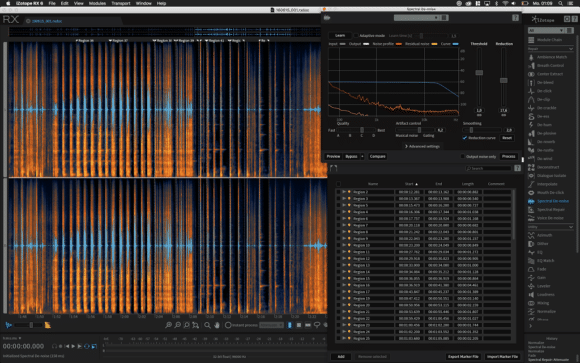
Task: Open the Window menu
Action: tap(144, 3)
